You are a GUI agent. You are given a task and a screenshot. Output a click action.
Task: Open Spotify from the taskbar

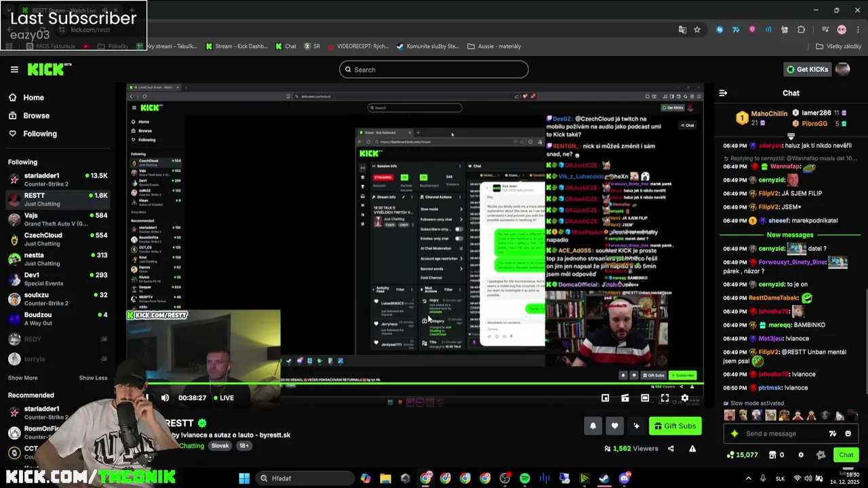(x=525, y=479)
